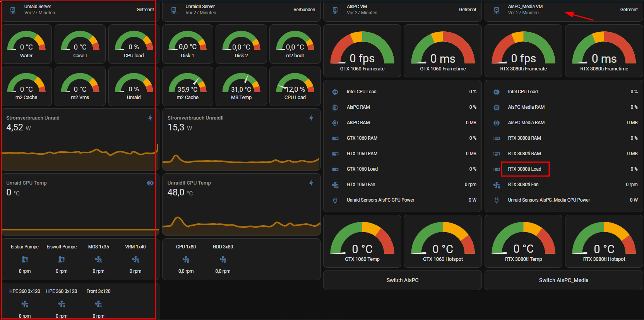Click GPU icon beside RTX 3080ti Load
The image size is (644, 320).
(497, 169)
